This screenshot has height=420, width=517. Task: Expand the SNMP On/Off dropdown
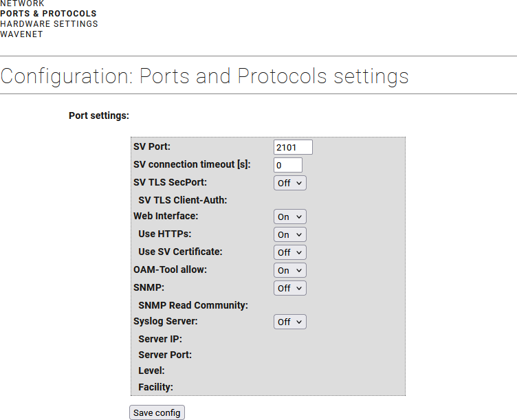coord(290,288)
